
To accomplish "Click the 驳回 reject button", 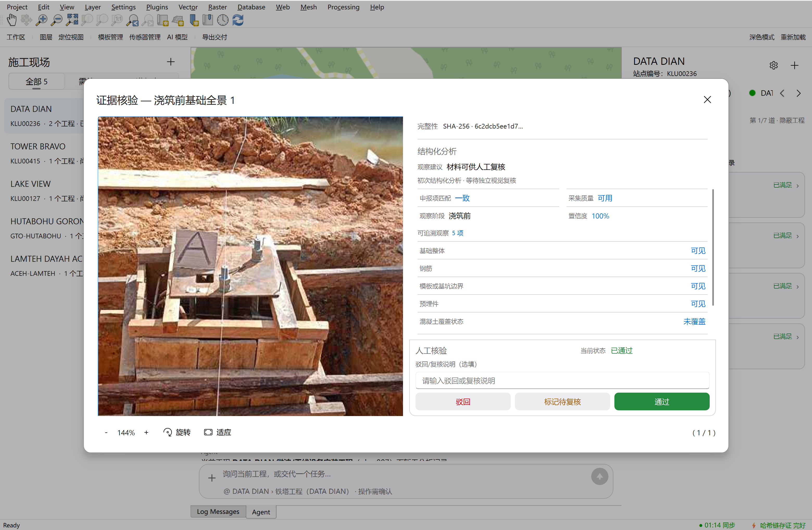I will click(463, 401).
